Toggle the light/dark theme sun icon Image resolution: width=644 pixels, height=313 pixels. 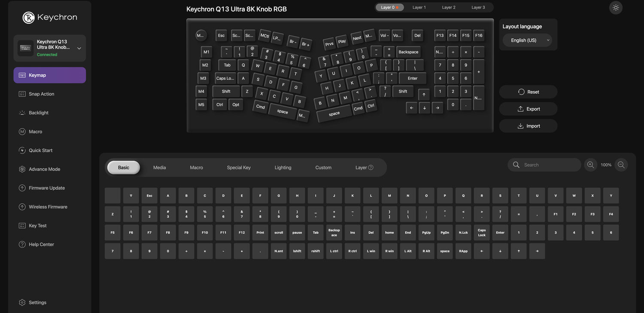pyautogui.click(x=616, y=8)
